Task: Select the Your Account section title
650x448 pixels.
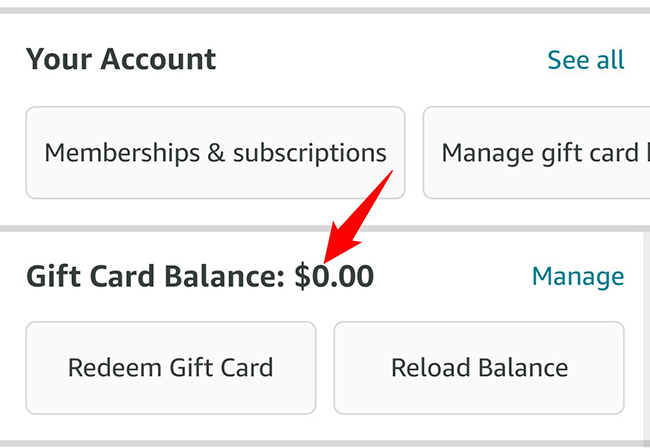Action: coord(121,60)
